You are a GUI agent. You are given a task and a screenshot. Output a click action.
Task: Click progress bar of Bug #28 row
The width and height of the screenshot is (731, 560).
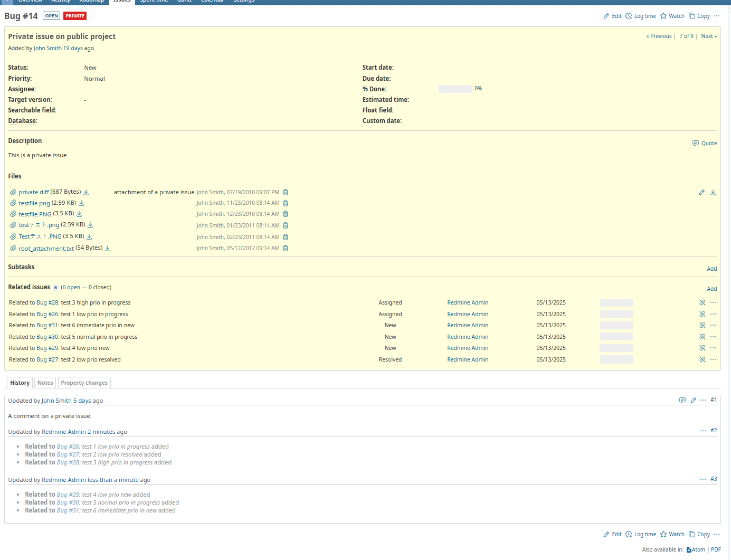click(616, 303)
